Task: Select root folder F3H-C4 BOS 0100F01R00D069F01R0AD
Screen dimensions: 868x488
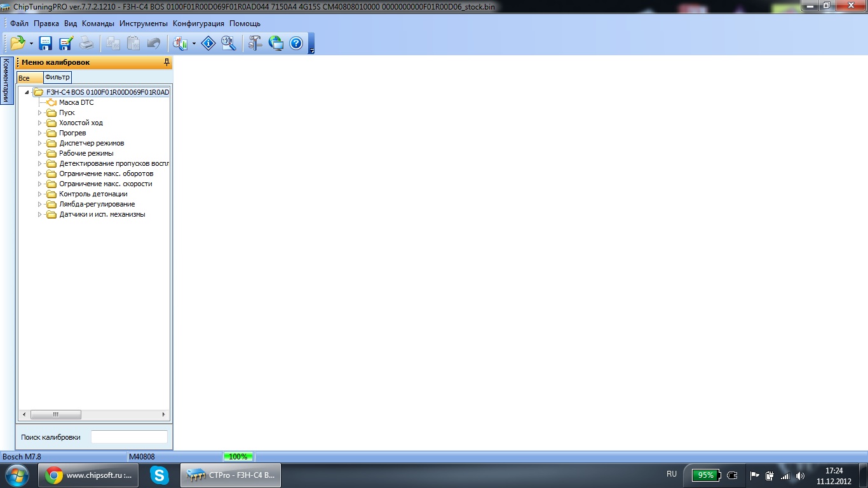Action: [107, 92]
